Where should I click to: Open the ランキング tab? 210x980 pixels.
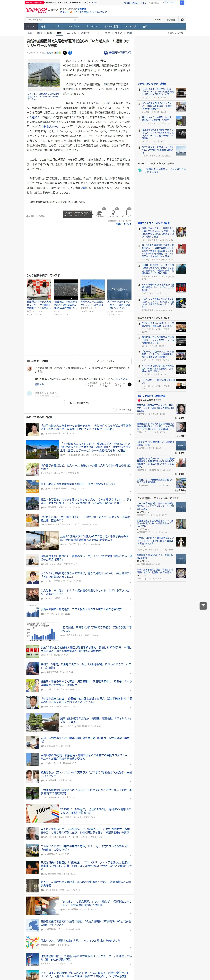130,27
